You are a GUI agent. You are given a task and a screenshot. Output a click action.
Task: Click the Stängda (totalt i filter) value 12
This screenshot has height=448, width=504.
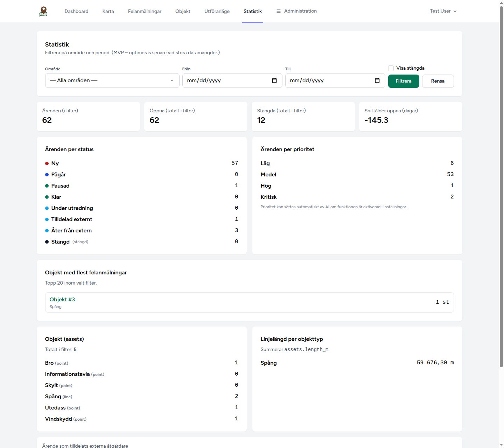(x=261, y=120)
